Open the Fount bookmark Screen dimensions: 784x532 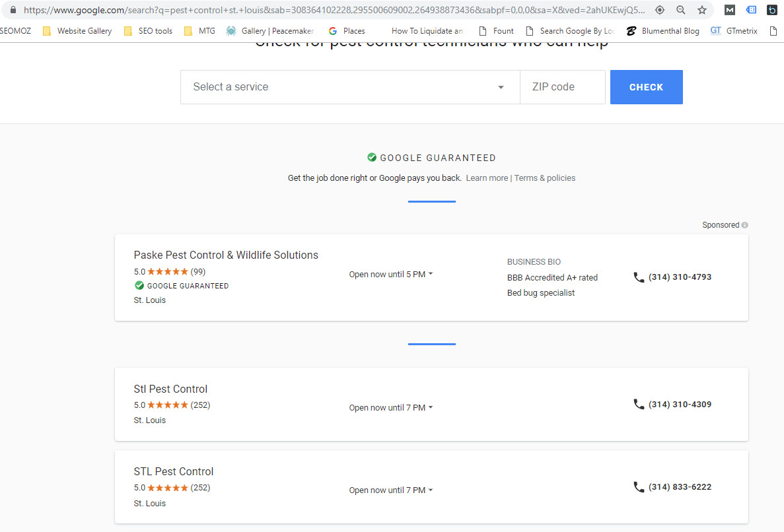496,31
